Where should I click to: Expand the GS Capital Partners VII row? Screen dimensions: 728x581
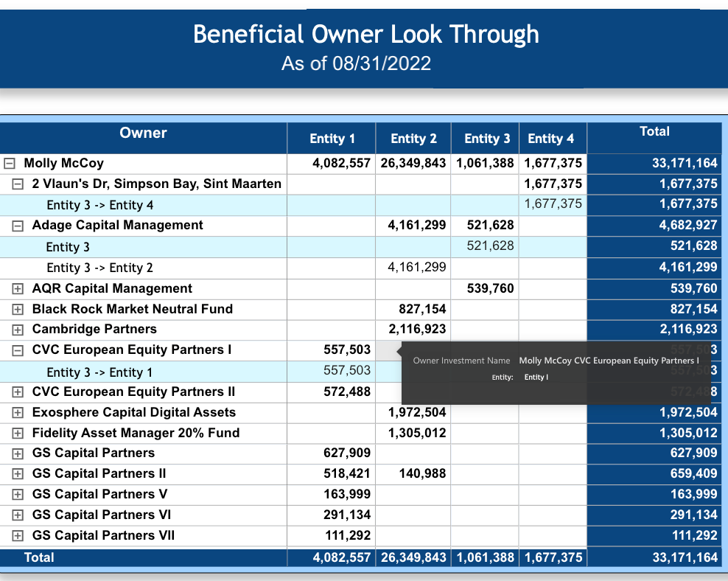[18, 536]
